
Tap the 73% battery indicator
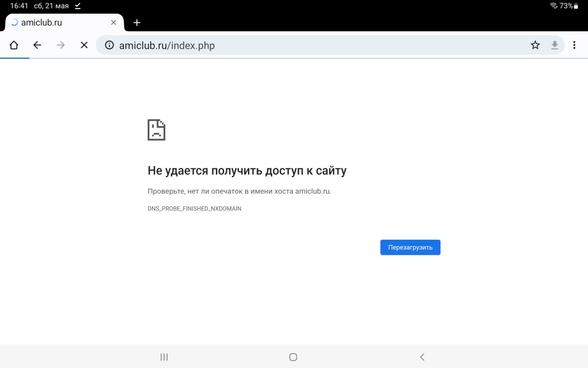tap(569, 6)
